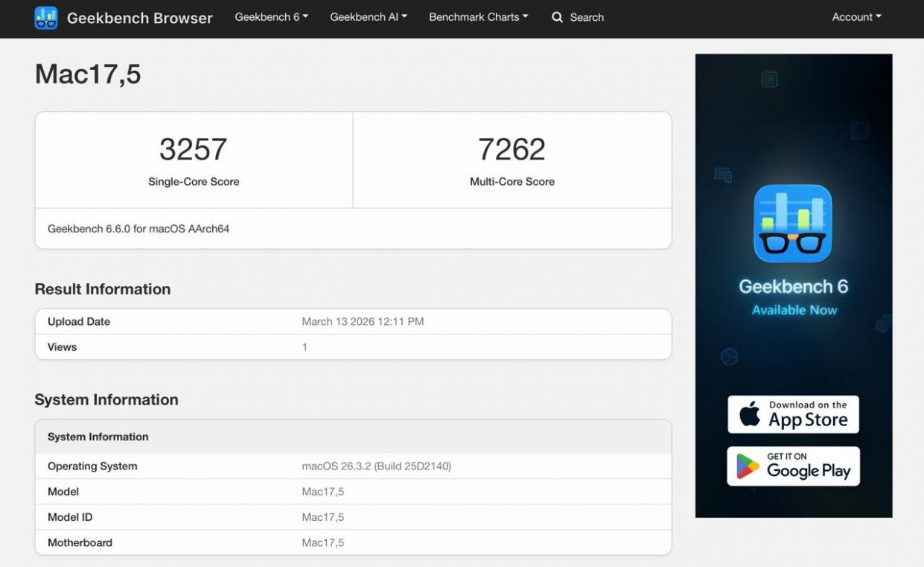The width and height of the screenshot is (924, 567).
Task: Select the Mac17,5 page heading
Action: click(88, 74)
